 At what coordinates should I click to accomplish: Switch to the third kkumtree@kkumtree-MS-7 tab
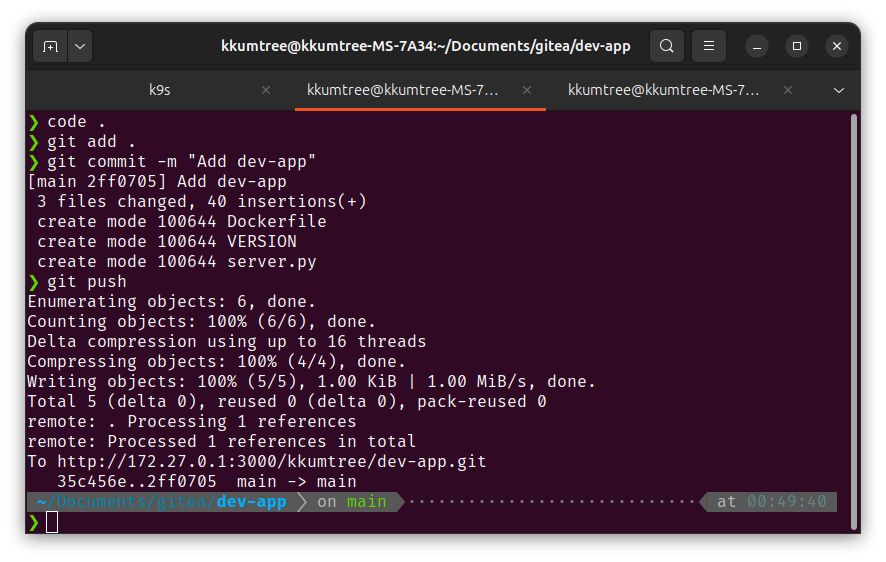coord(663,90)
